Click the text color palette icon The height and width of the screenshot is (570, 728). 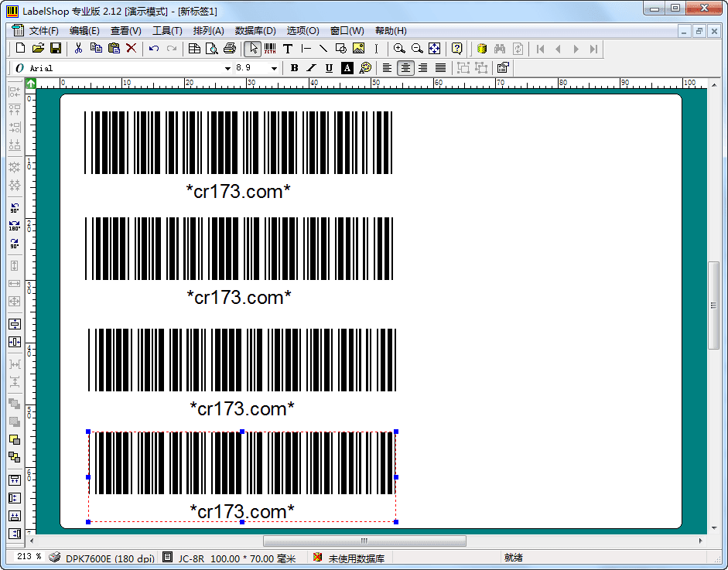[365, 68]
